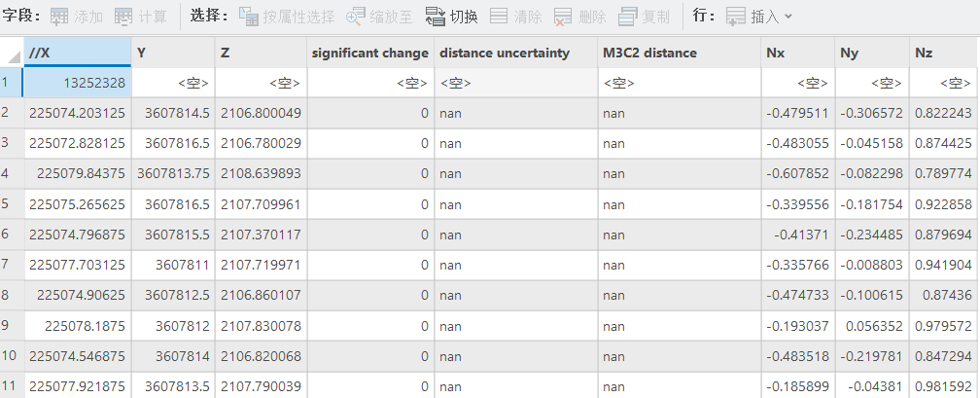980x398 pixels.
Task: Click the M3C2 distance column header
Action: pyautogui.click(x=678, y=53)
